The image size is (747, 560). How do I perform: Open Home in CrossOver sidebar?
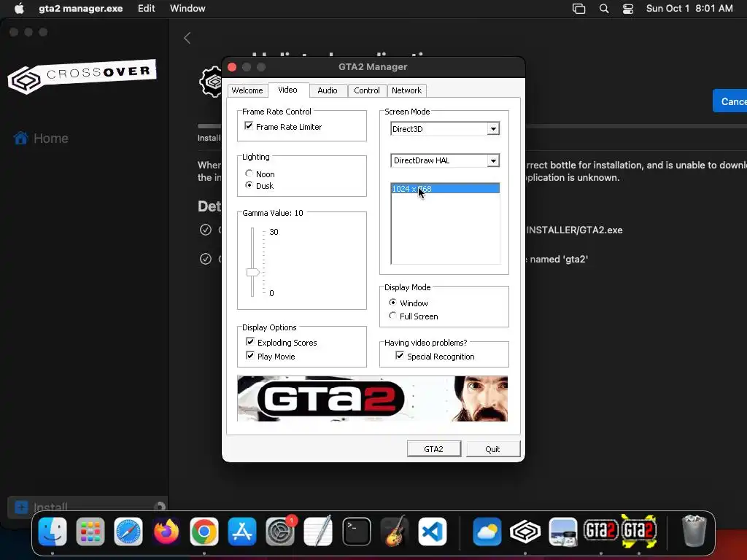coord(41,138)
